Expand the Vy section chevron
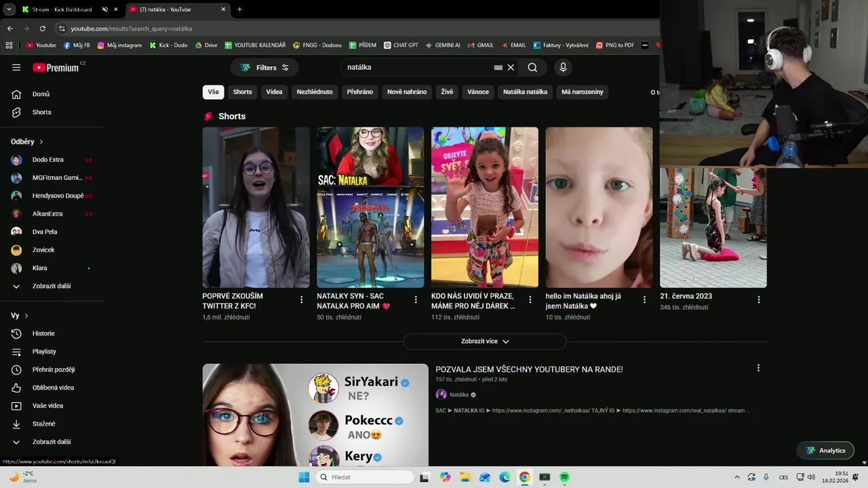 [x=26, y=316]
